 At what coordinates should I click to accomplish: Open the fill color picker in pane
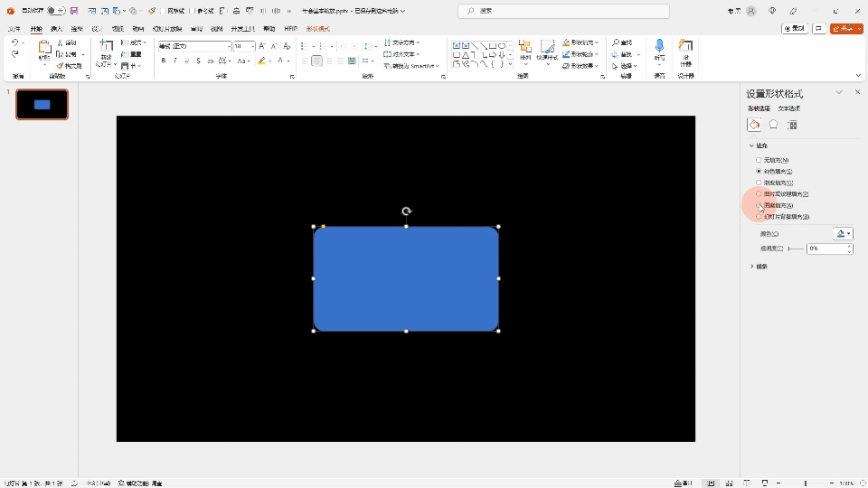[843, 233]
